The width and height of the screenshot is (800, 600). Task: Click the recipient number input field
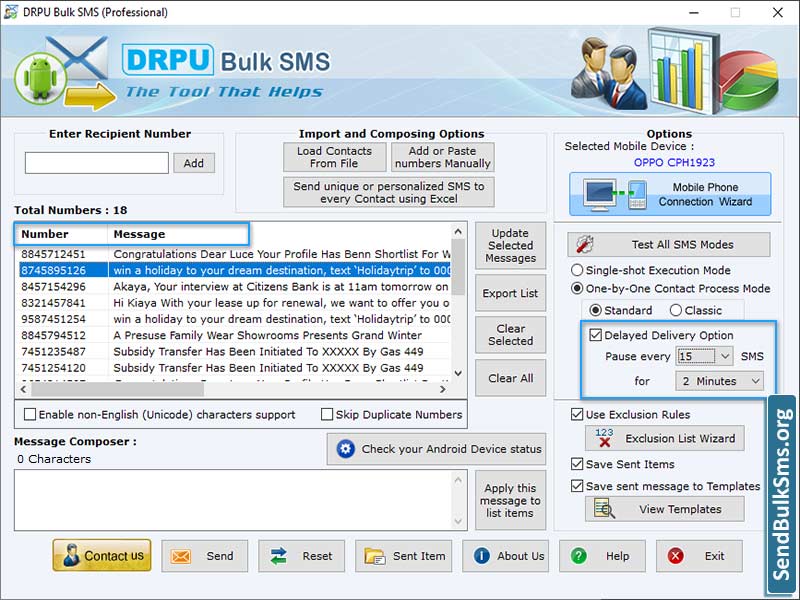click(96, 162)
